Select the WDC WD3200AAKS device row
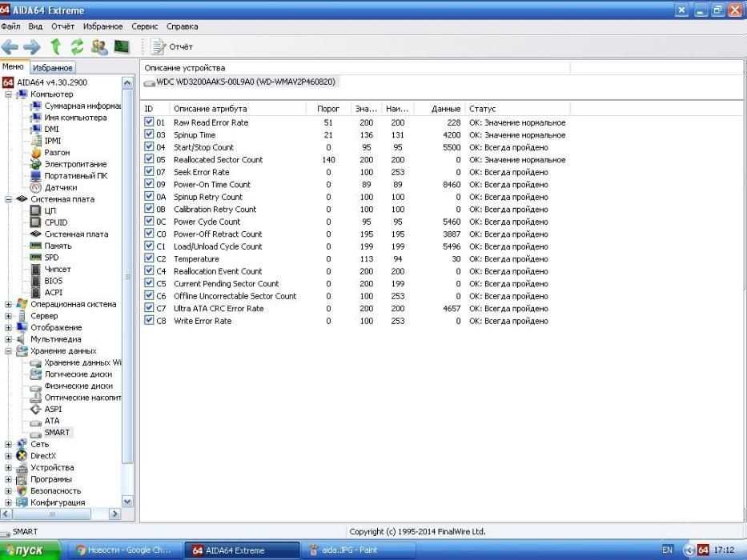 tap(240, 82)
